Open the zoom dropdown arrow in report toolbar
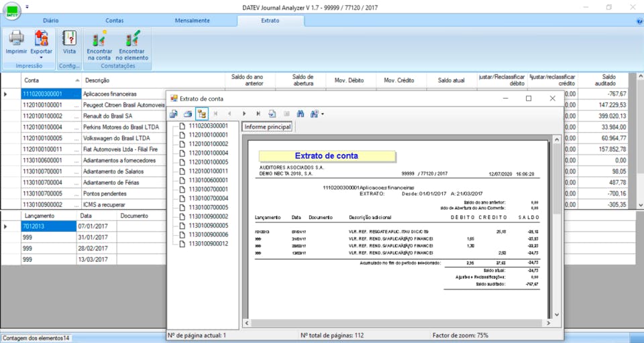This screenshot has width=644, height=343. 323,114
